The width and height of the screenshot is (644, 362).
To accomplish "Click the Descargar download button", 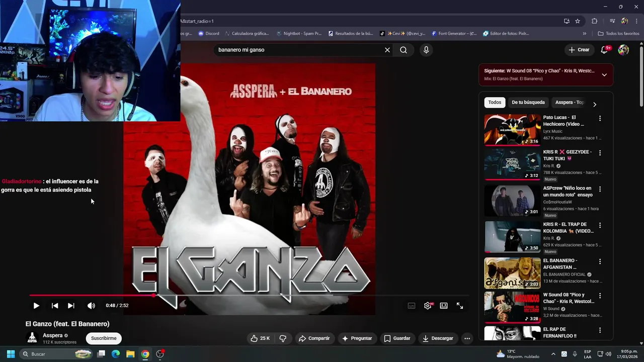I will tap(438, 338).
